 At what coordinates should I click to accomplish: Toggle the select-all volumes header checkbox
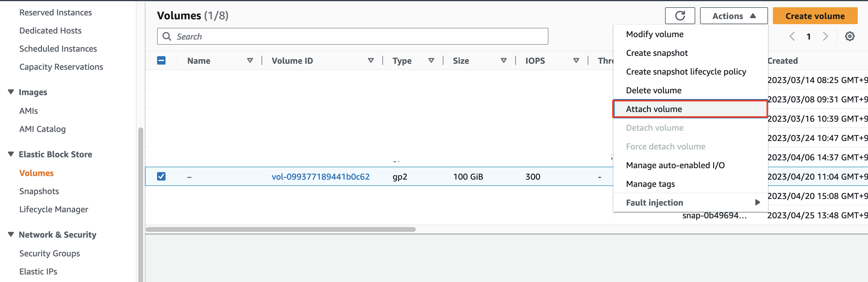point(161,61)
